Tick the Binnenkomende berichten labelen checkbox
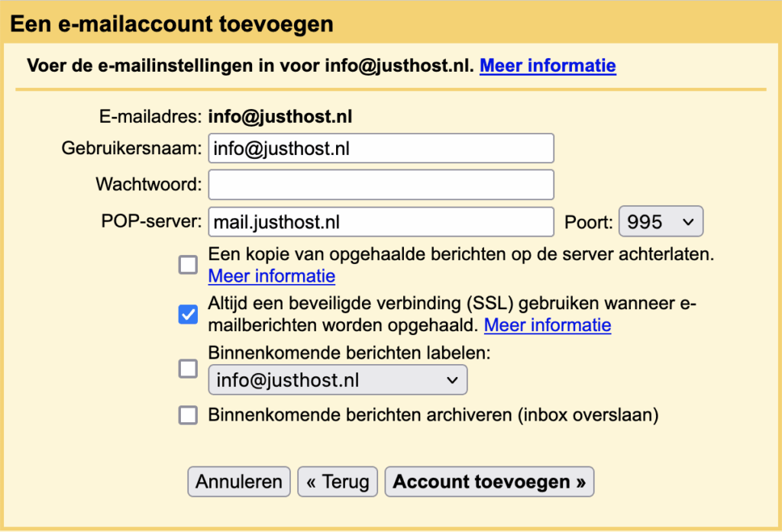This screenshot has width=782, height=532. [188, 369]
